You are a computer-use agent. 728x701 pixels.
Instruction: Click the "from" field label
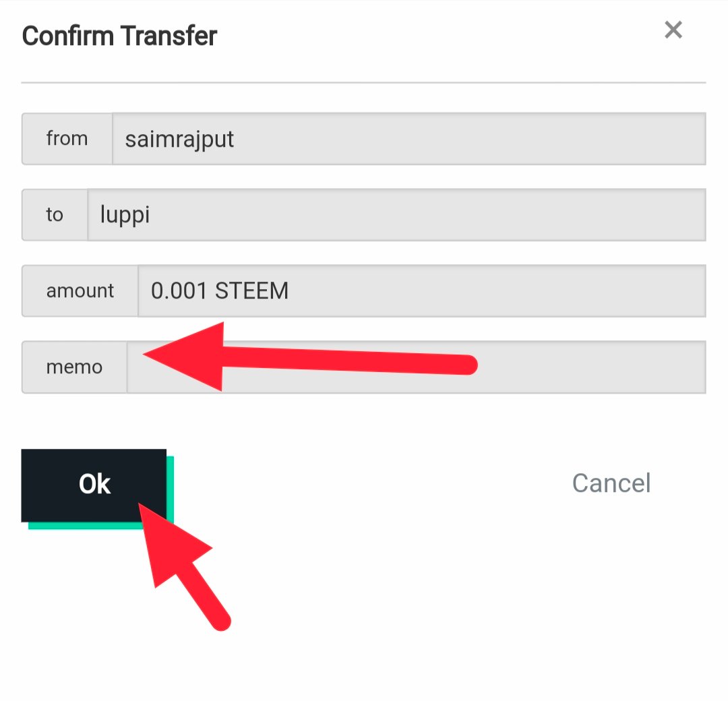click(67, 139)
